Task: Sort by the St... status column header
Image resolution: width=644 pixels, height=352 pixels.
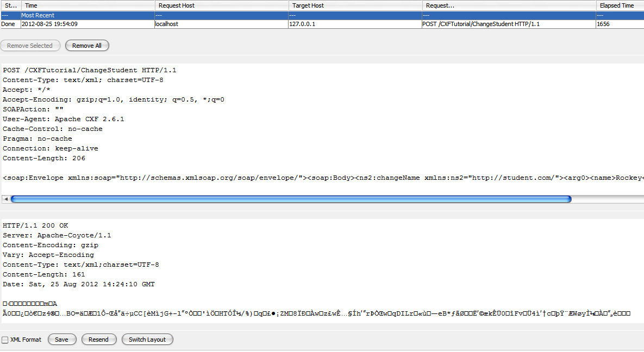Action: (x=10, y=5)
